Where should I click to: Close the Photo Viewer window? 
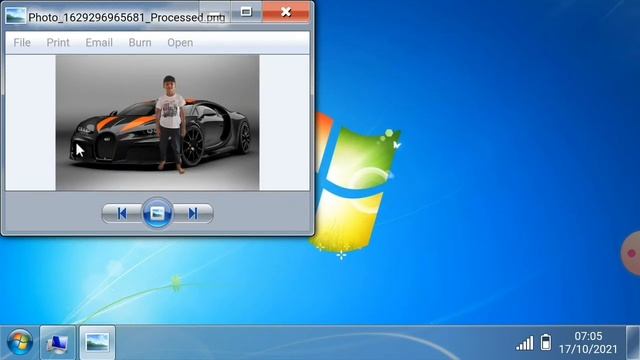point(286,11)
